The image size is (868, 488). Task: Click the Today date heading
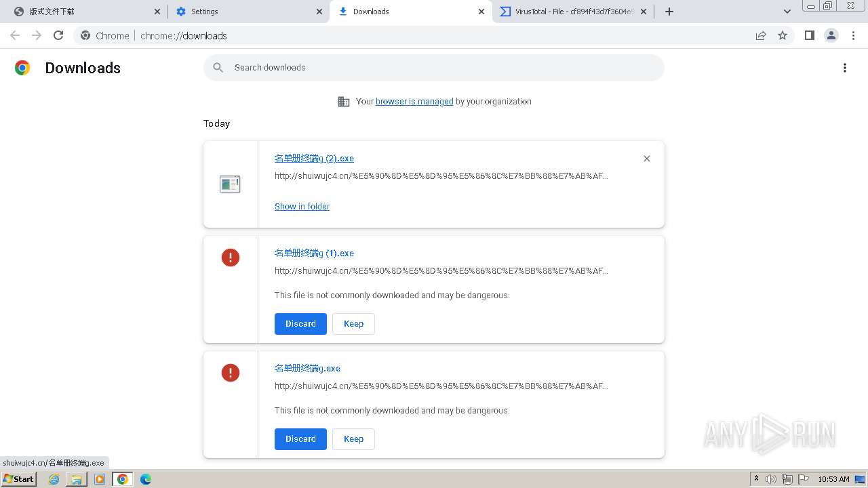coord(216,123)
